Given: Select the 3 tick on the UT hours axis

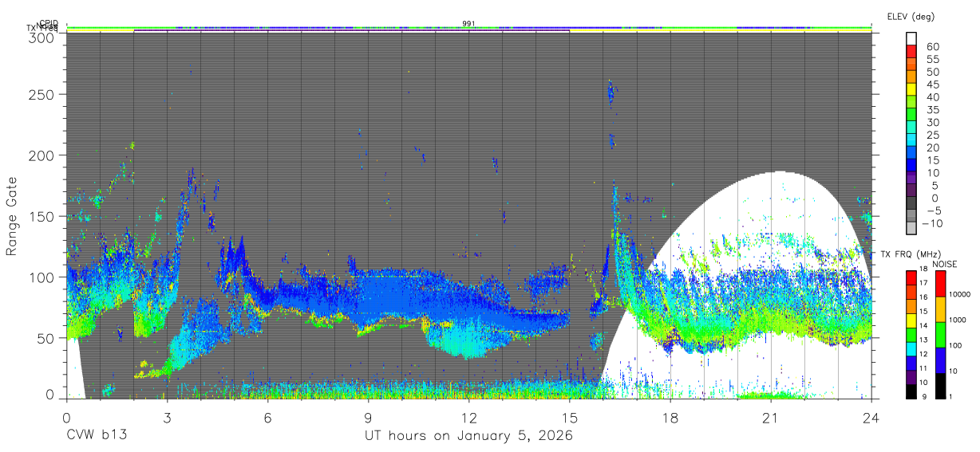Looking at the screenshot, I should pos(167,416).
